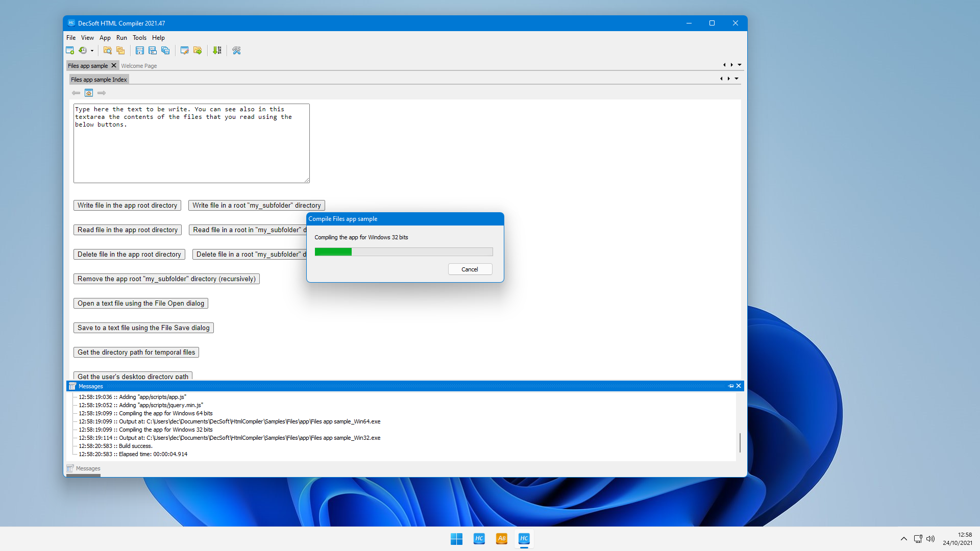Image resolution: width=980 pixels, height=551 pixels.
Task: Switch to the Welcome Page tab
Action: click(x=139, y=65)
